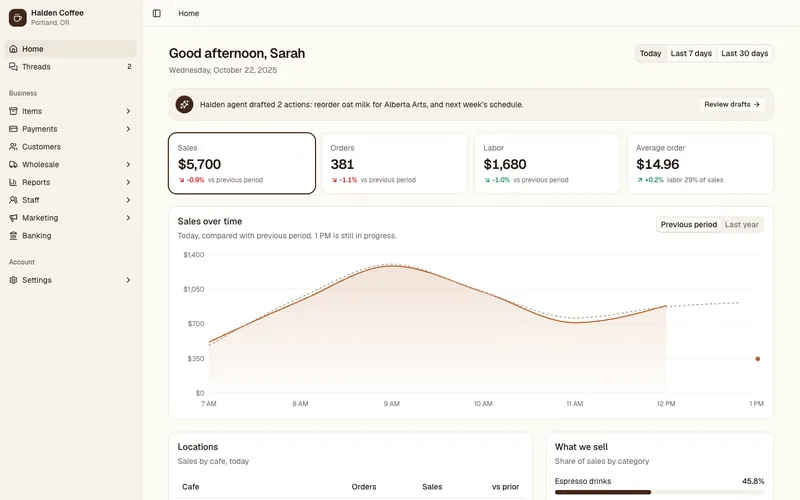Open the Home sidebar menu item
The image size is (800, 500).
click(71, 49)
